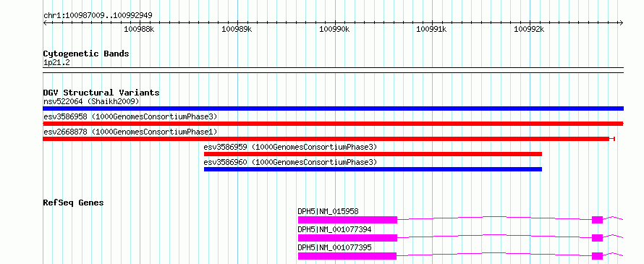Image resolution: width=644 pixels, height=264 pixels.
Task: Open the DPH5|NM_001077394 gene label
Action: 334,229
